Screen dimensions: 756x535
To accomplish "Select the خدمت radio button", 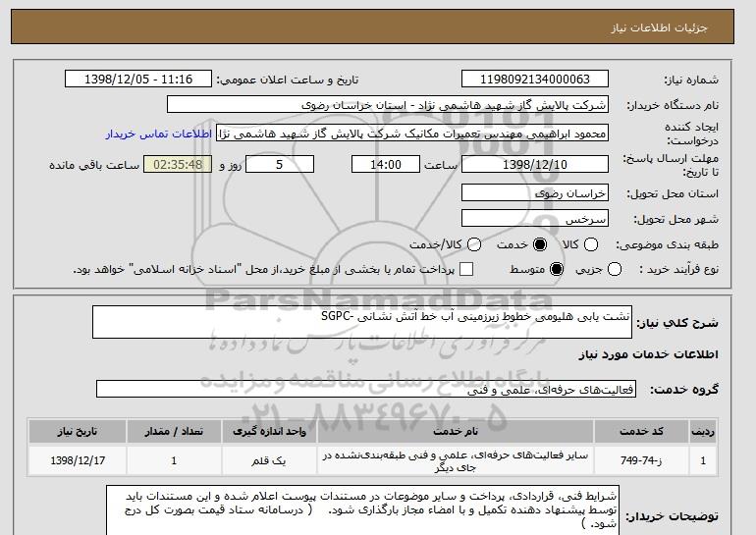I will click(x=540, y=244).
